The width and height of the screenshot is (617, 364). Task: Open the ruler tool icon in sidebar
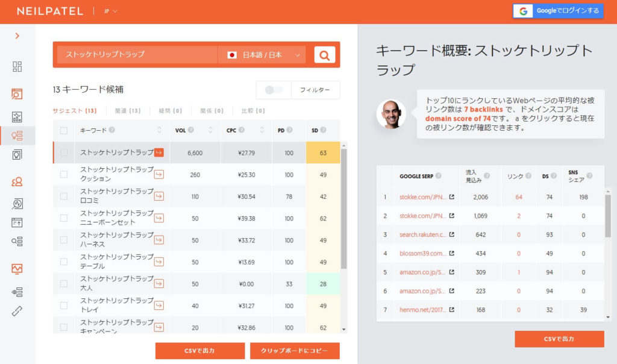coord(17,311)
